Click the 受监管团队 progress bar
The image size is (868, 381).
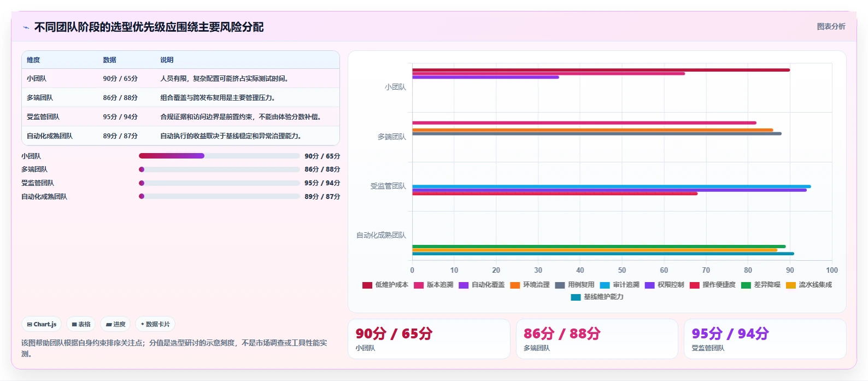[x=219, y=183]
